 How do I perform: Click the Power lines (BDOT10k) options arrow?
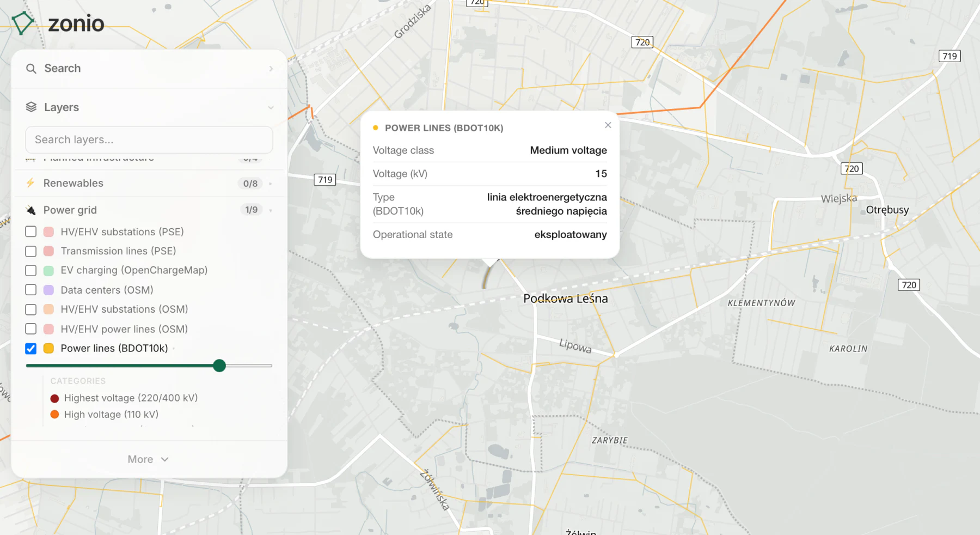click(174, 349)
